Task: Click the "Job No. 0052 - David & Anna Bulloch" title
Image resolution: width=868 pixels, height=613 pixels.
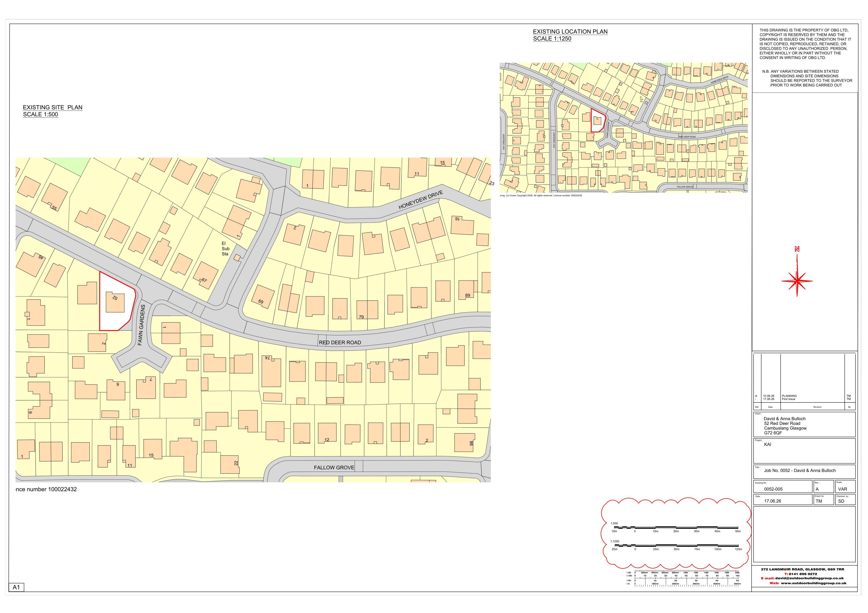Action: 800,470
